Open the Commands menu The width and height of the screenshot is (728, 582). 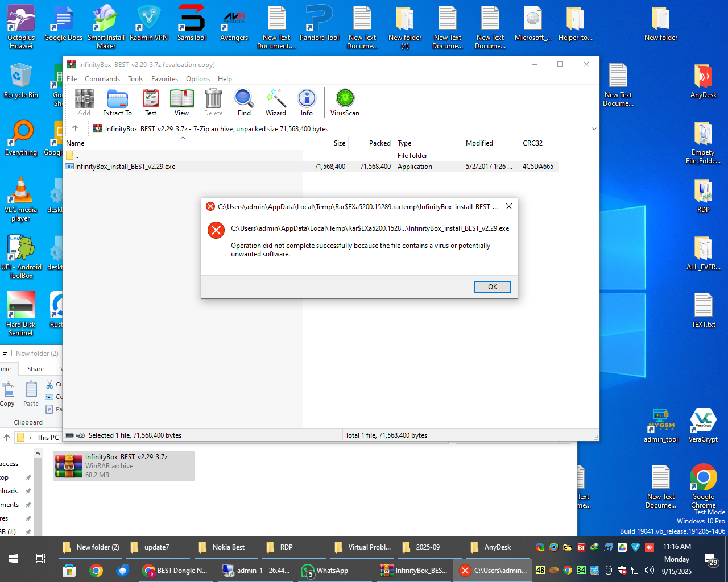pos(102,79)
